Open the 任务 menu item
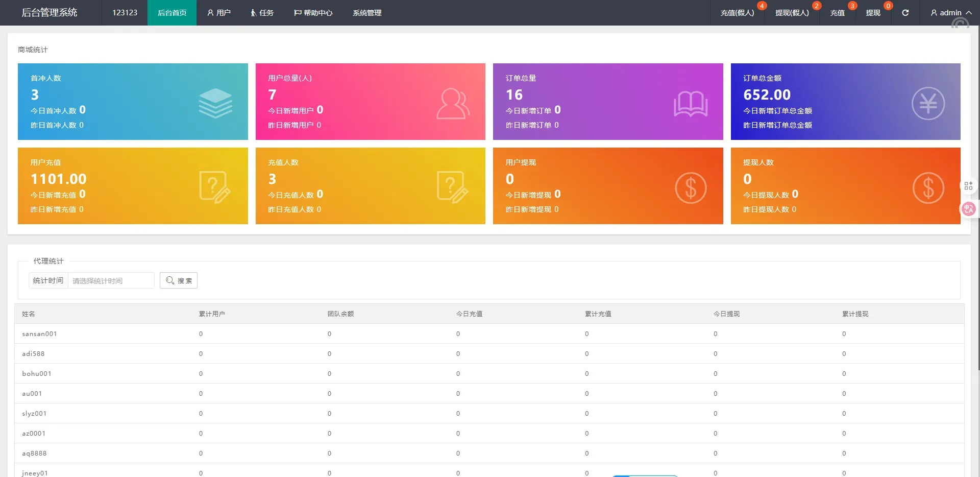The width and height of the screenshot is (980, 477). click(262, 13)
